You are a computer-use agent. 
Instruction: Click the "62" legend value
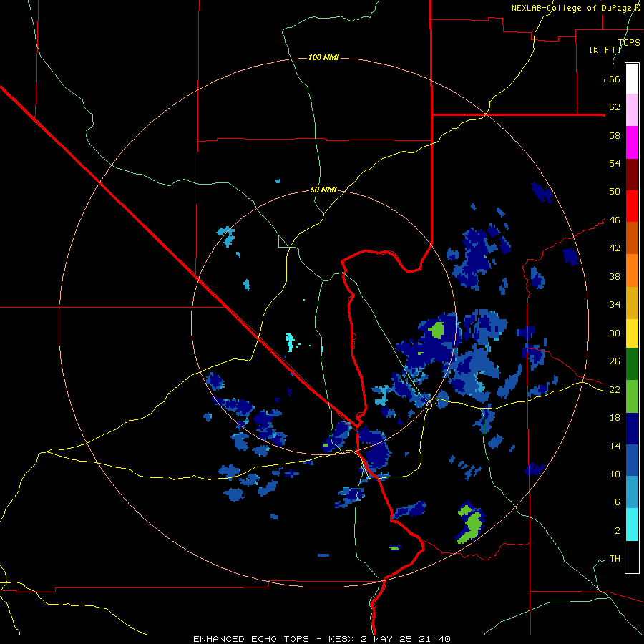tap(615, 107)
